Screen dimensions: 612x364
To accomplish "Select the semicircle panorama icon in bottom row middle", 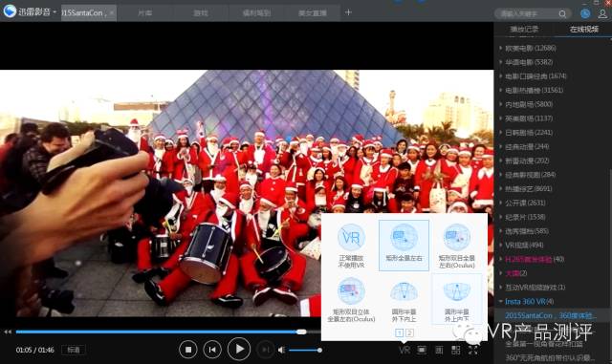I will click(404, 301).
